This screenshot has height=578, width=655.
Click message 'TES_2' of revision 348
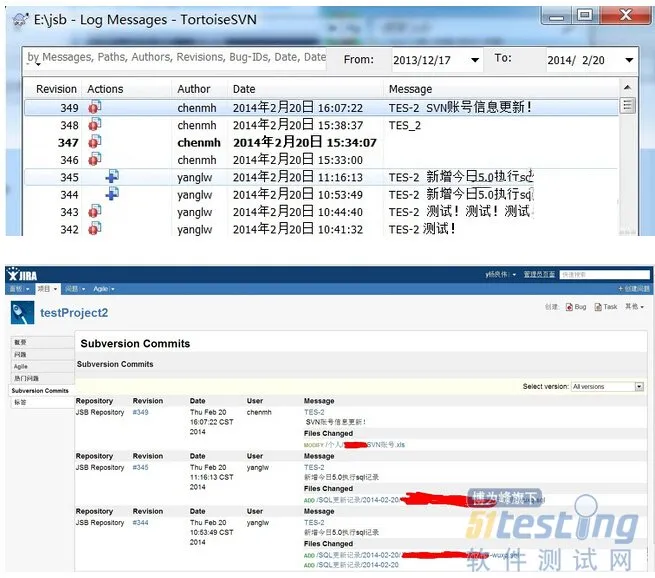(405, 125)
